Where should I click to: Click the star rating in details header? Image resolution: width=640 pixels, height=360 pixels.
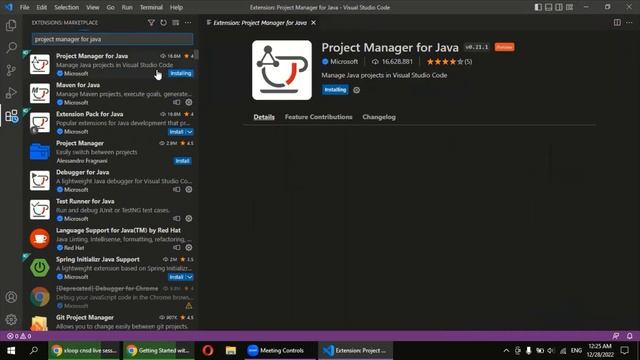449,62
